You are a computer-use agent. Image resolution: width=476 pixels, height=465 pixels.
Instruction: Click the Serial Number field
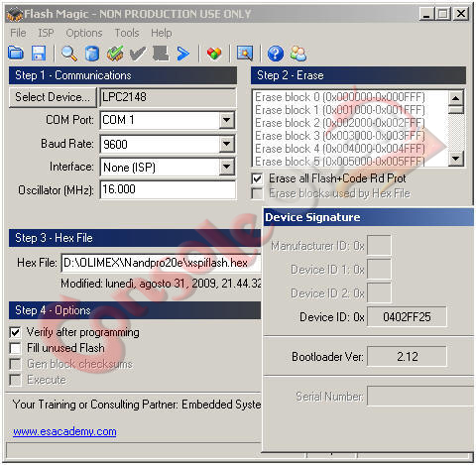(420, 396)
